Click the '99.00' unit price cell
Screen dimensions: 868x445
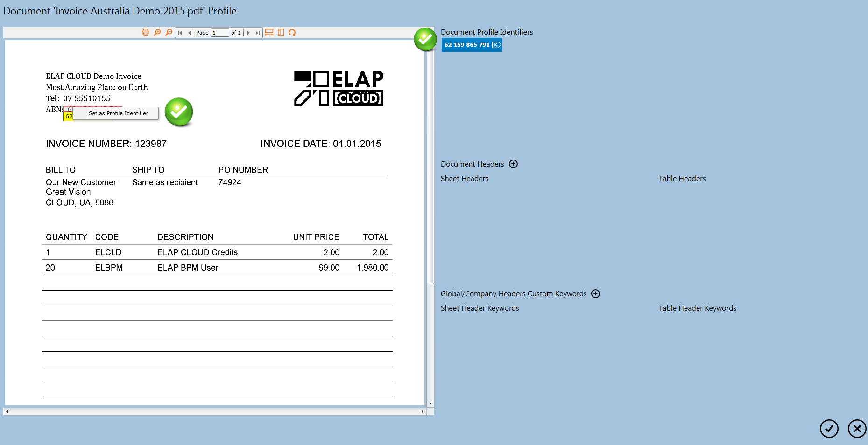(x=329, y=268)
